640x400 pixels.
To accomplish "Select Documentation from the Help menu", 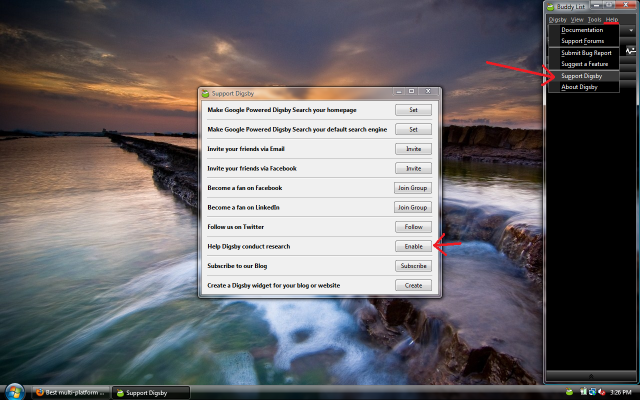I will pyautogui.click(x=584, y=30).
